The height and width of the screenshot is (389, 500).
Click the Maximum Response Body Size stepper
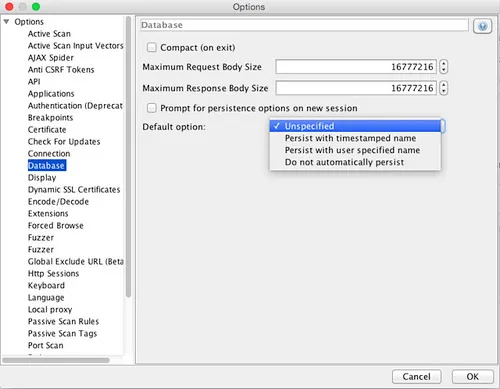tap(443, 88)
